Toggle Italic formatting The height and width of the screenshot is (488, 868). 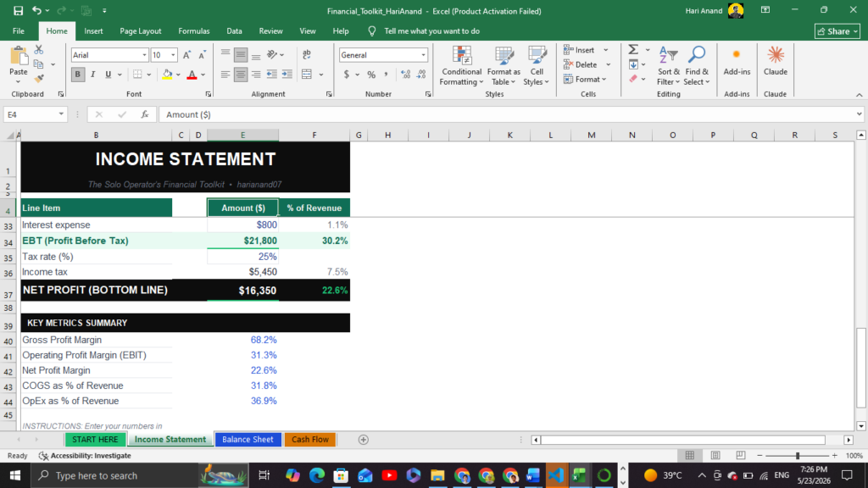tap(92, 75)
